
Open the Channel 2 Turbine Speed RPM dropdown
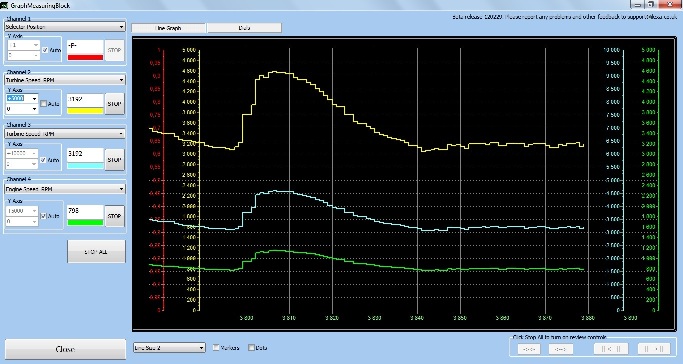[x=65, y=80]
